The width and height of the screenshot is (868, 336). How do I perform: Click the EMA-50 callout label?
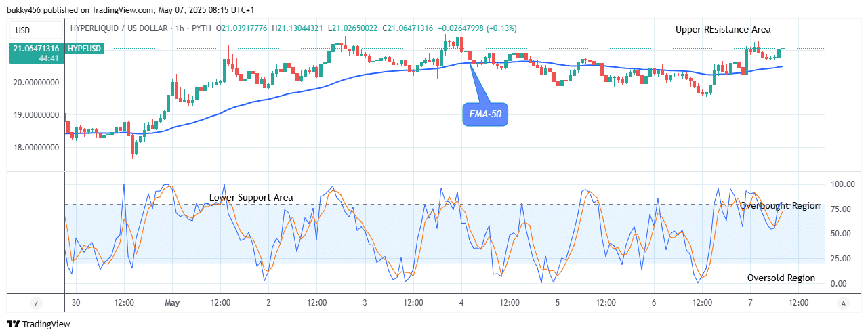[x=485, y=115]
